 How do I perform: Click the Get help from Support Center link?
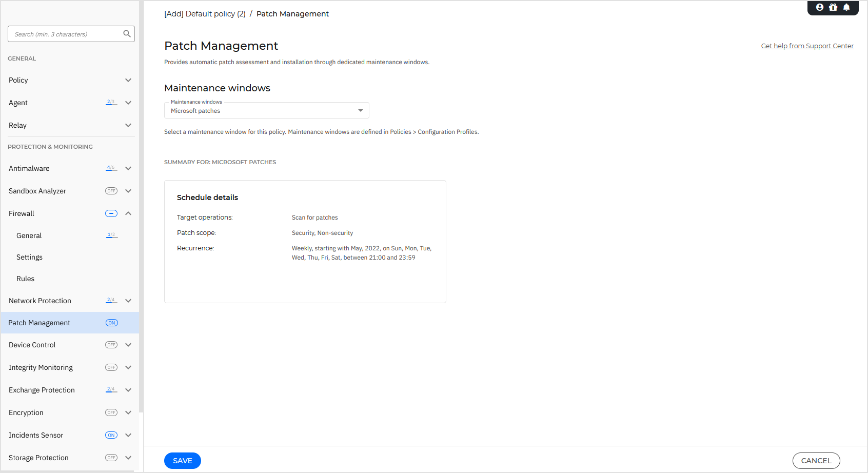pos(807,46)
